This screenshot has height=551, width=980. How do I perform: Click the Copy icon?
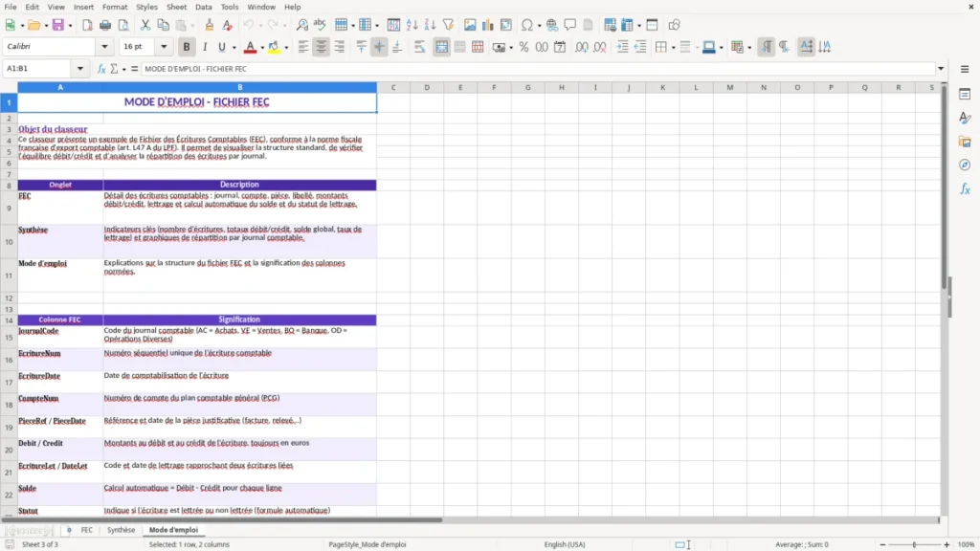(x=163, y=25)
